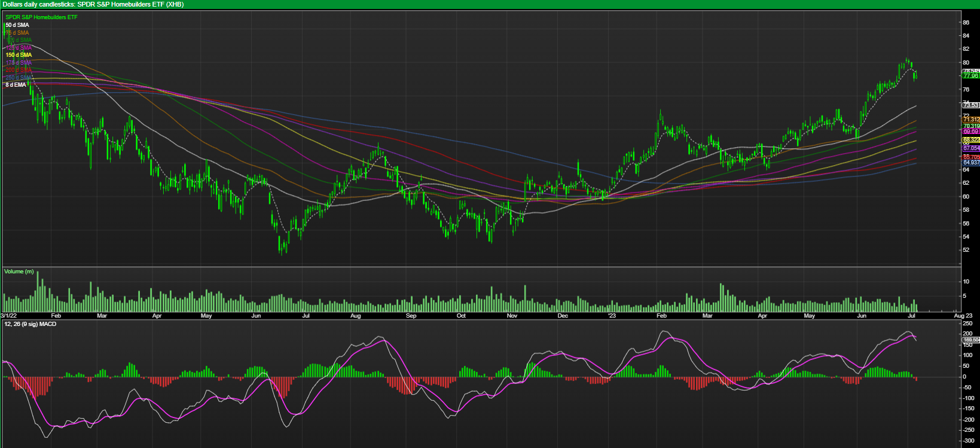The height and width of the screenshot is (448, 980).
Task: Click the blue 64.937 price tag
Action: click(971, 163)
